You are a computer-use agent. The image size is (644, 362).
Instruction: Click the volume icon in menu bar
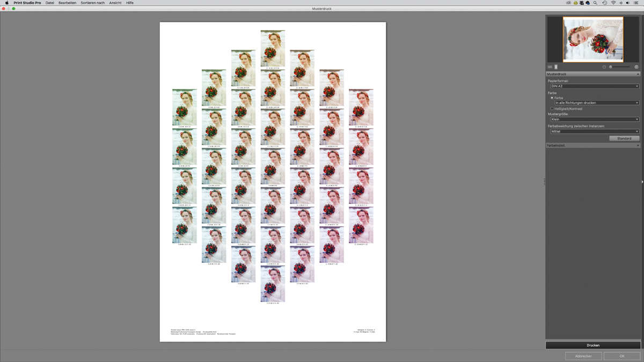coord(628,3)
